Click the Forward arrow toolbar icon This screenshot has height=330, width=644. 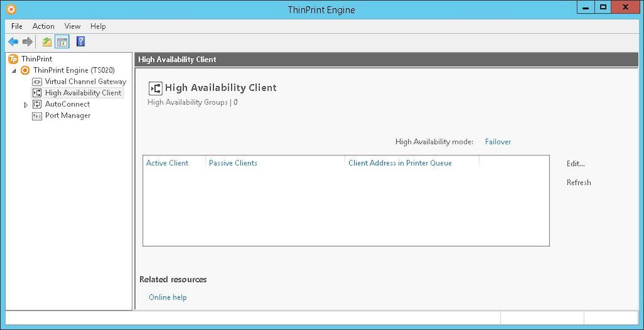point(28,42)
